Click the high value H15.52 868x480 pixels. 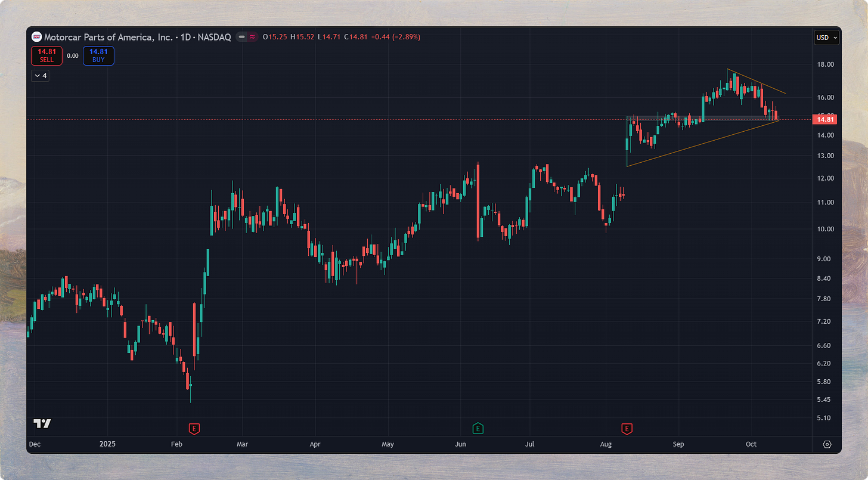pos(302,37)
